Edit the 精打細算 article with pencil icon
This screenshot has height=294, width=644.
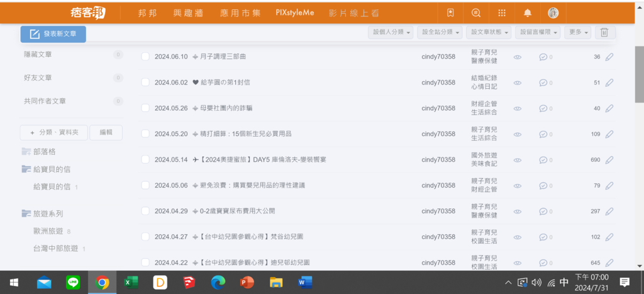point(609,134)
